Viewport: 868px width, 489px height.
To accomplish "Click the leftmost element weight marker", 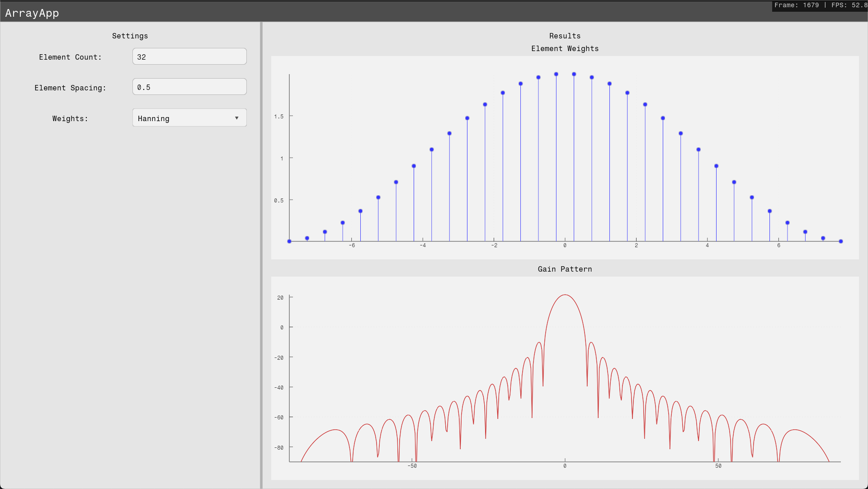I will pos(289,241).
